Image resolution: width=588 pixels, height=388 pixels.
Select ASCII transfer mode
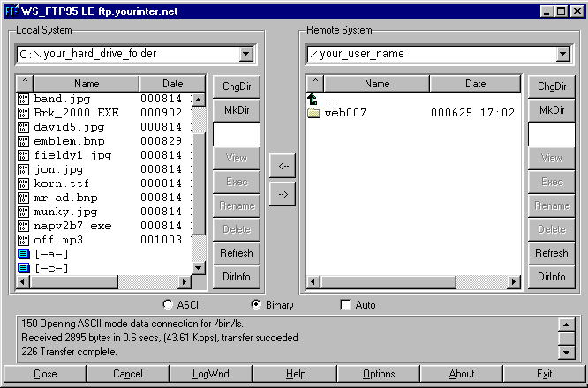click(x=168, y=304)
